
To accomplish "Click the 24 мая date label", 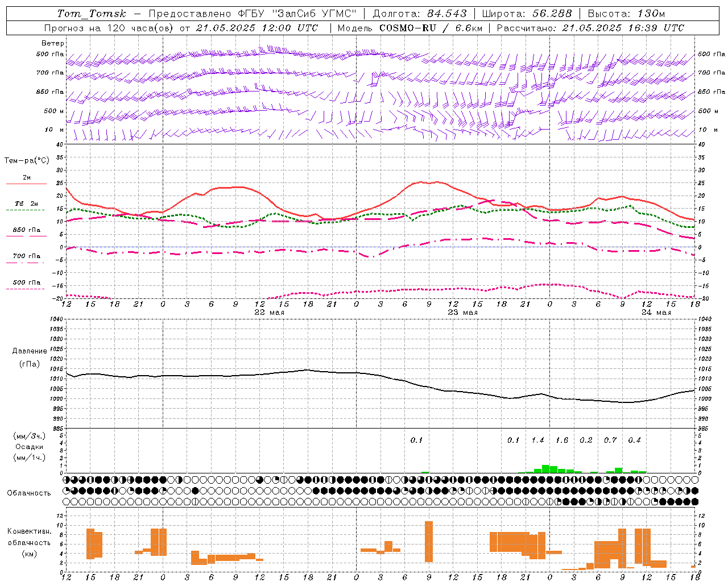I will 656,313.
